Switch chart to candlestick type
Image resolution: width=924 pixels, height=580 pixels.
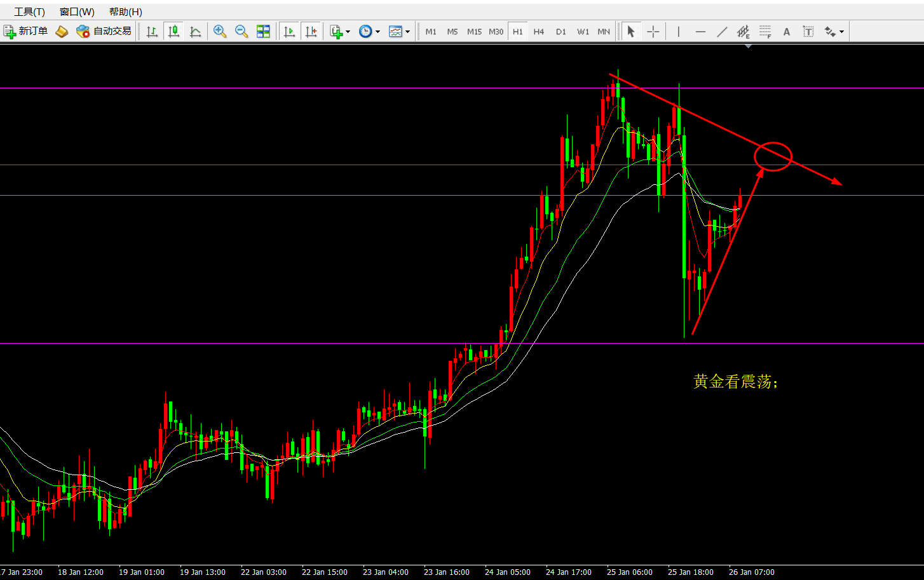pyautogui.click(x=173, y=31)
